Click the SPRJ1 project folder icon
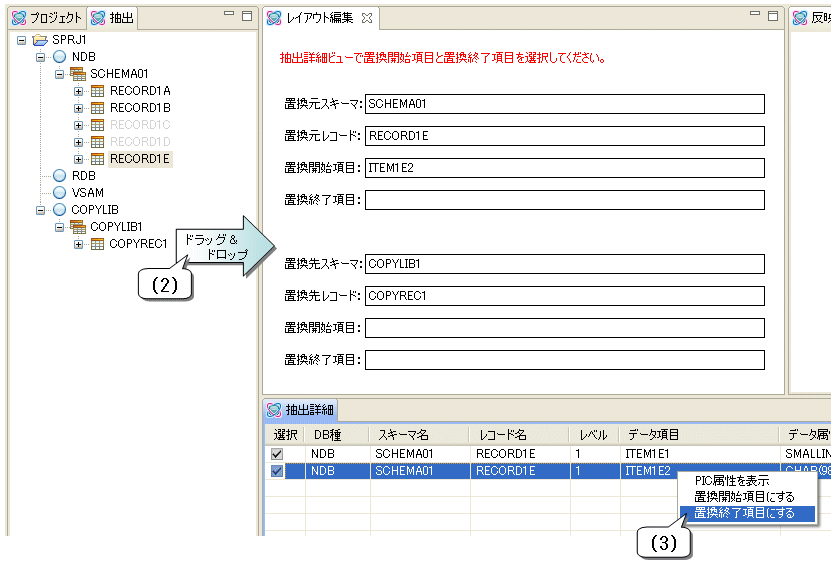839x565 pixels. pos(39,40)
